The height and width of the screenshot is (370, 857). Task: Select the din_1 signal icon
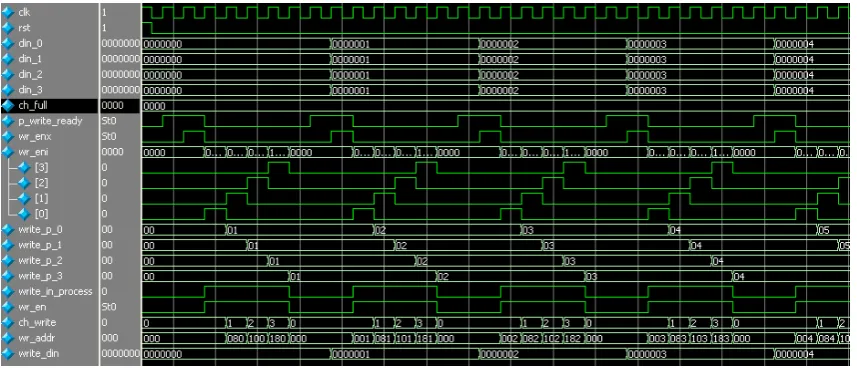(x=8, y=58)
